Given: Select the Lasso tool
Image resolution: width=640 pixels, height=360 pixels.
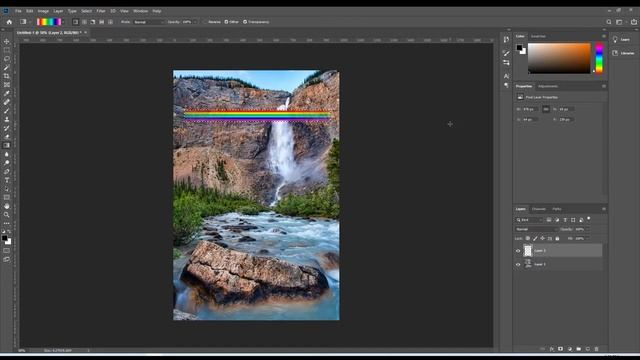Looking at the screenshot, I should [x=7, y=59].
